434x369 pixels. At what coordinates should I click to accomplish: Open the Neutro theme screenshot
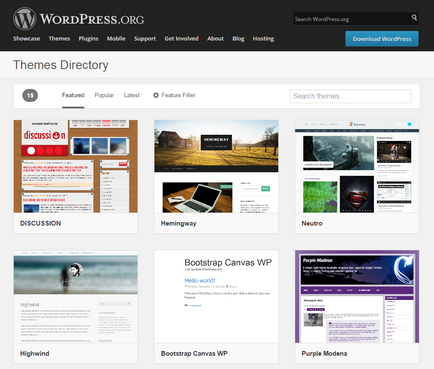[x=357, y=166]
